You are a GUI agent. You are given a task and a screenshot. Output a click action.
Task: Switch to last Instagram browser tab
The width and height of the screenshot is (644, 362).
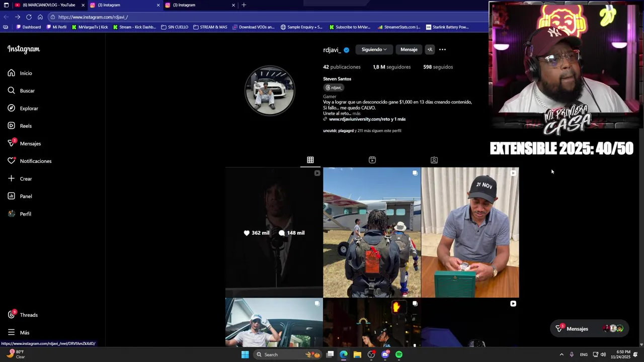click(201, 5)
